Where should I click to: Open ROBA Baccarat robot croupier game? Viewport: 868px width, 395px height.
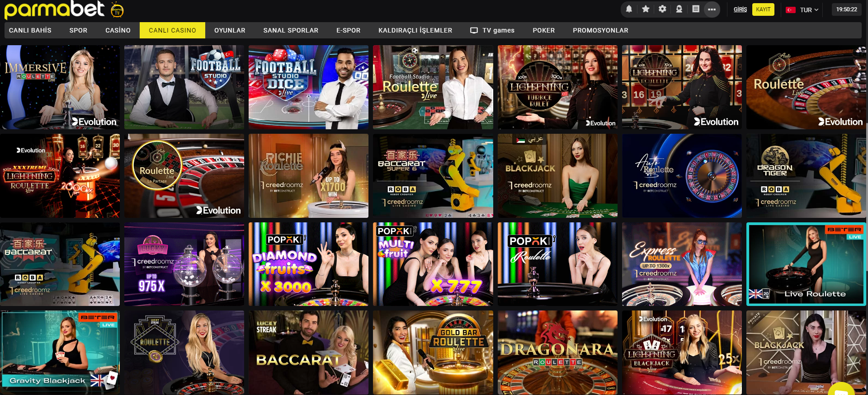coord(60,264)
